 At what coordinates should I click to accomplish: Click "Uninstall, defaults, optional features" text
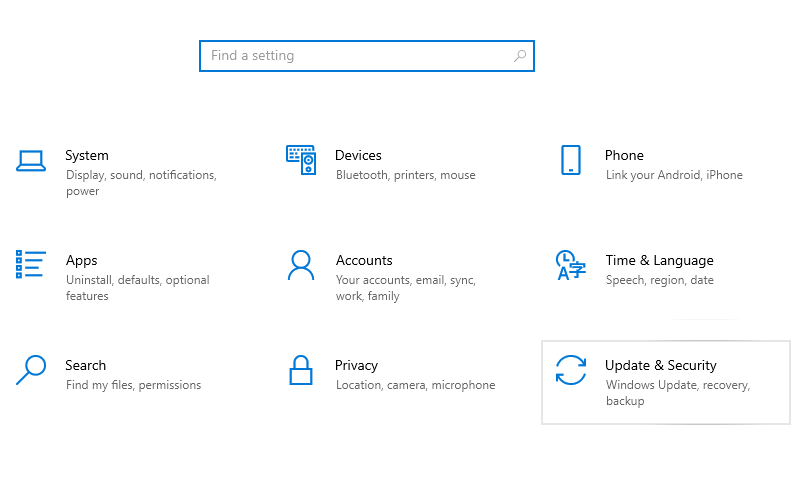coord(138,288)
